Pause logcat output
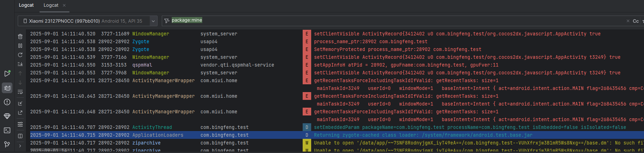This screenshot has height=153, width=644. coord(20,46)
